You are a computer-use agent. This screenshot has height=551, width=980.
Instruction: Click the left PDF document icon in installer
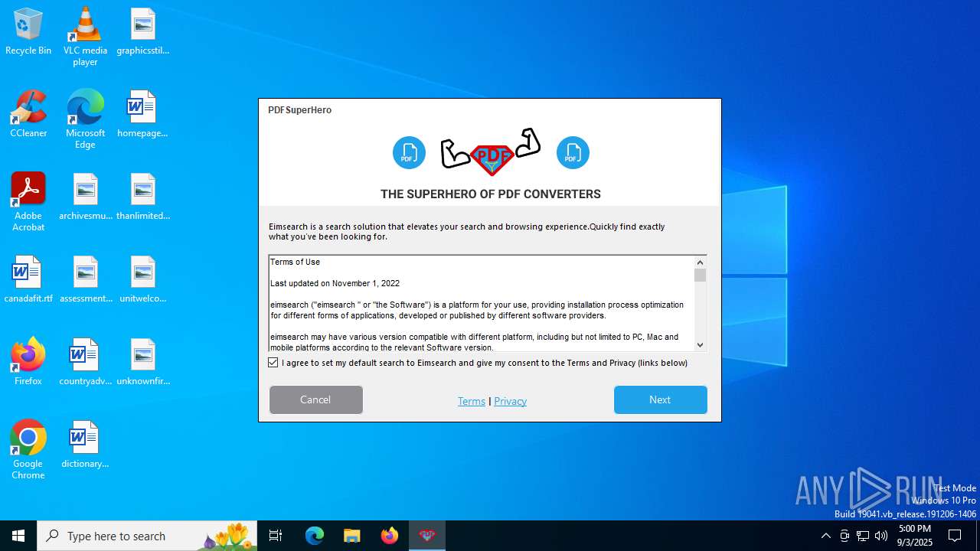pos(409,152)
